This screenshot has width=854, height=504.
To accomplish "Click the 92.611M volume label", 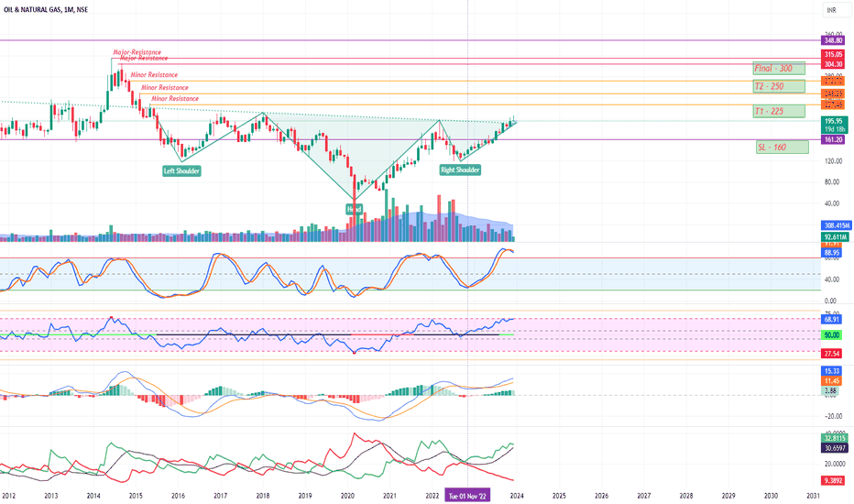I will pyautogui.click(x=835, y=237).
